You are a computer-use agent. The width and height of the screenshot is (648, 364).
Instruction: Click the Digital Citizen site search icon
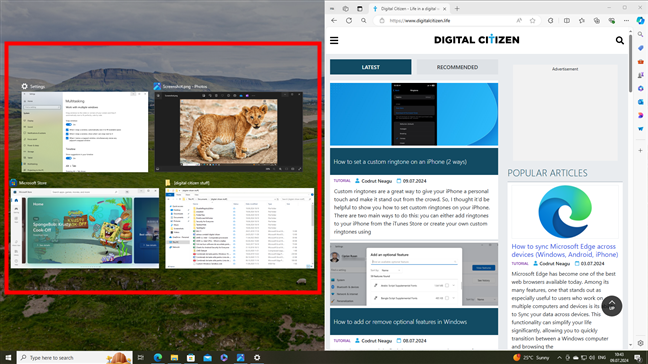tap(619, 40)
